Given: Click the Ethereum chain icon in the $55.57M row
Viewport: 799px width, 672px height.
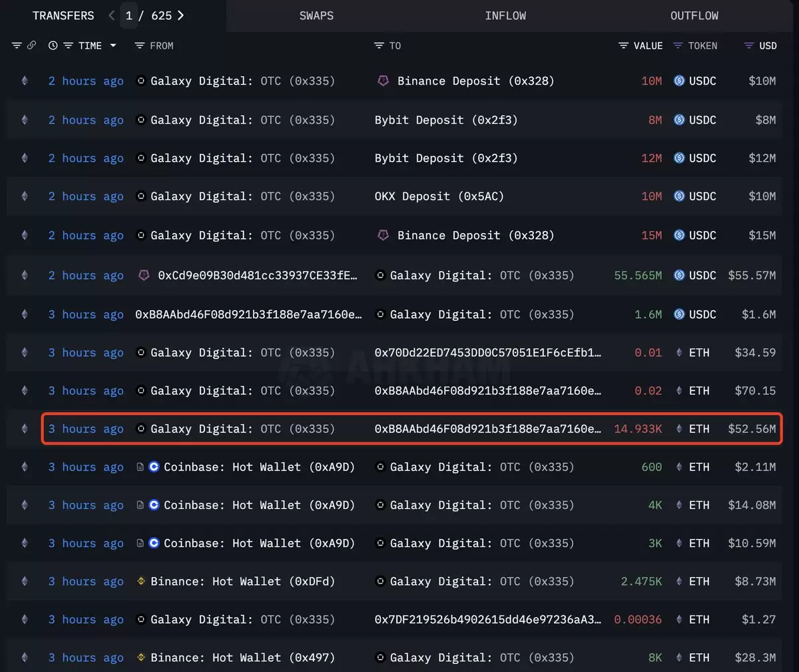Looking at the screenshot, I should click(x=25, y=275).
